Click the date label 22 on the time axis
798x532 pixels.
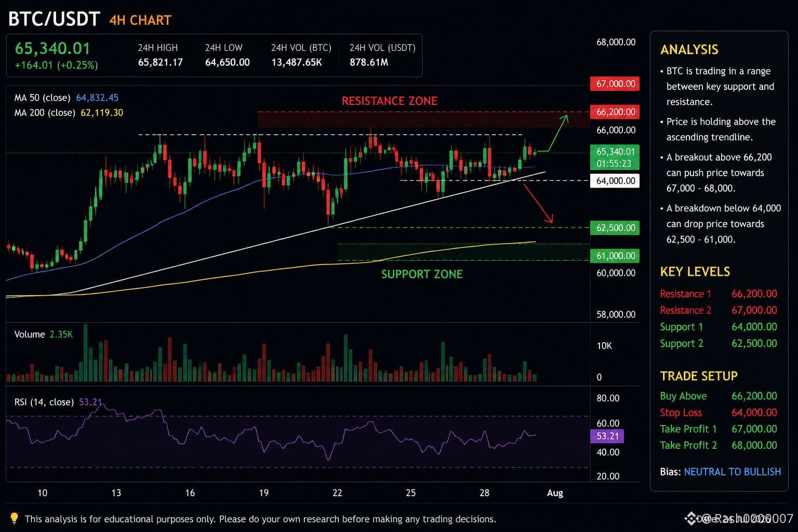tap(337, 493)
